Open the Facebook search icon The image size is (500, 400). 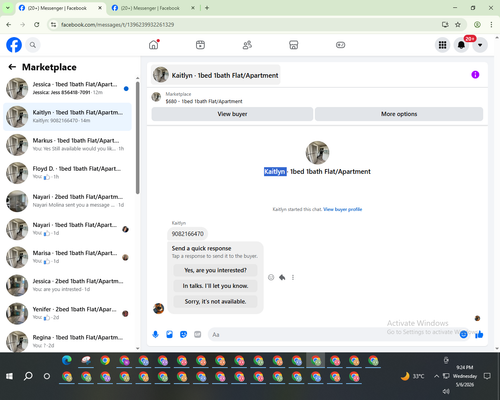click(x=33, y=45)
